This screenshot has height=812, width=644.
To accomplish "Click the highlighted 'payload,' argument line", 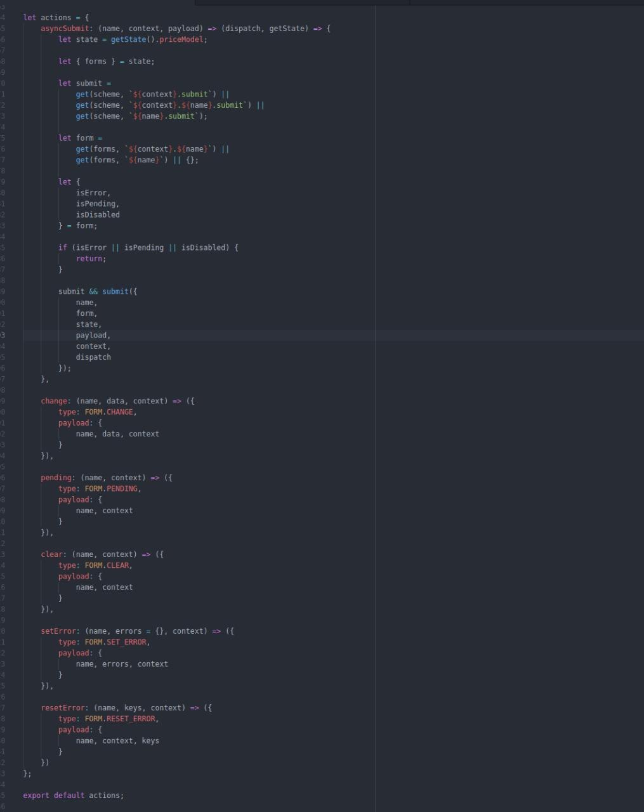I will pyautogui.click(x=93, y=336).
